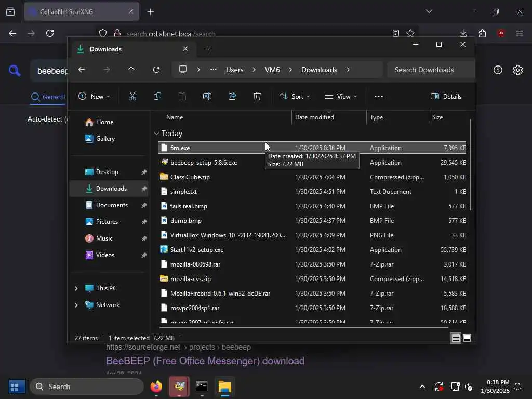Viewport: 532px width, 399px height.
Task: Add a new tab in File Explorer
Action: click(x=208, y=49)
